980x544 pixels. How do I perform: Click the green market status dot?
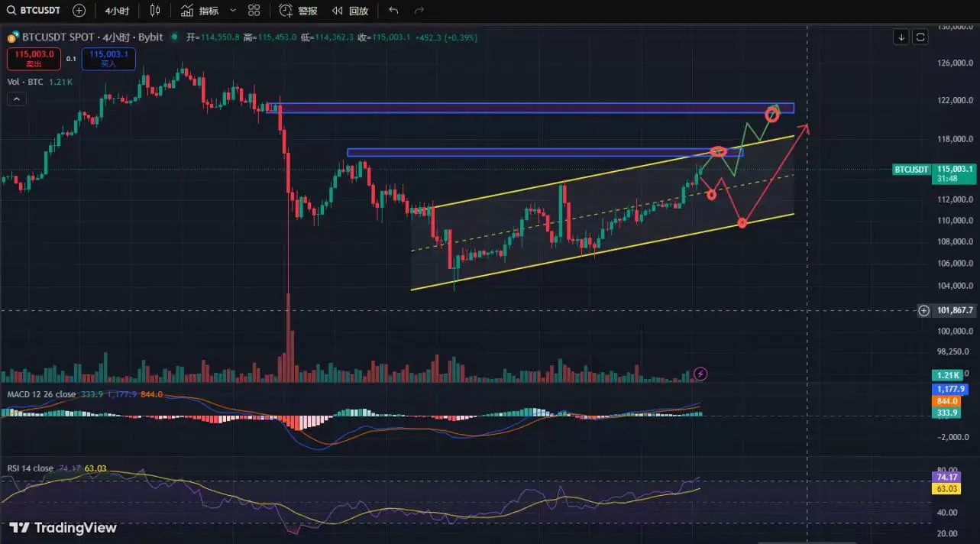pyautogui.click(x=175, y=37)
